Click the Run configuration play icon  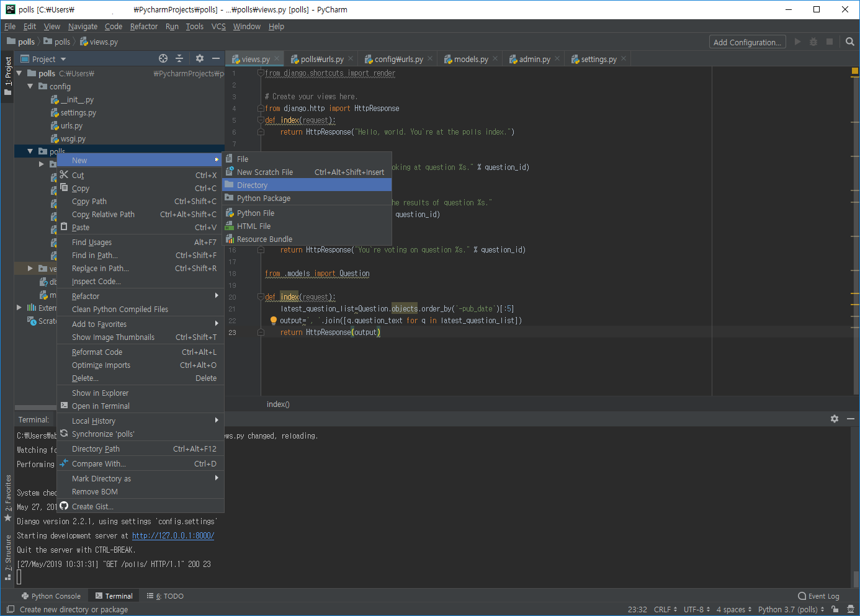pos(797,42)
